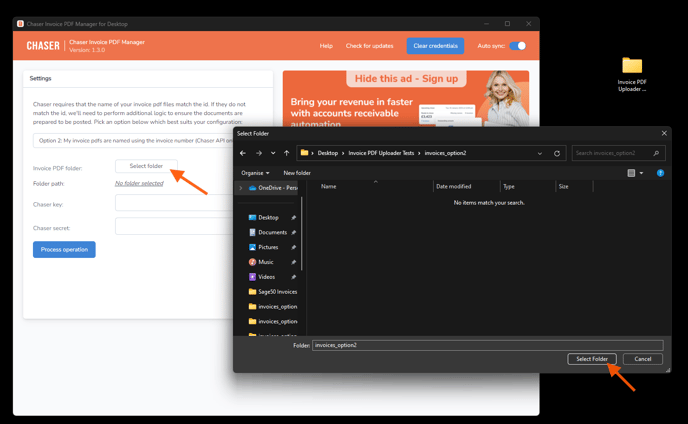Viewport: 688px width, 424px height.
Task: Change the view layout icon
Action: [631, 173]
